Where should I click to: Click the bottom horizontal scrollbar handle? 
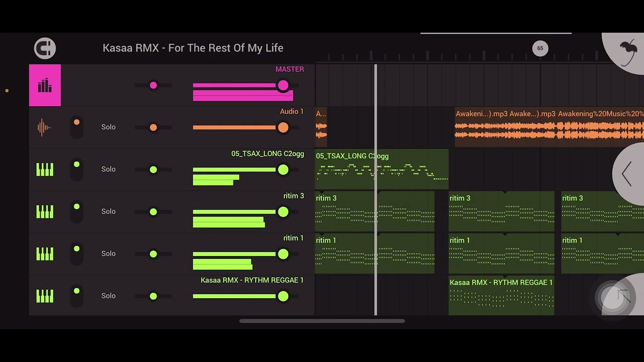[x=322, y=321]
